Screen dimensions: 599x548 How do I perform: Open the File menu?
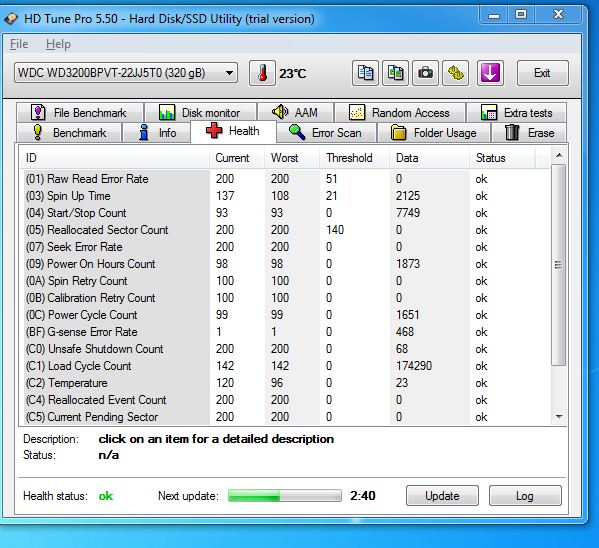tap(19, 44)
